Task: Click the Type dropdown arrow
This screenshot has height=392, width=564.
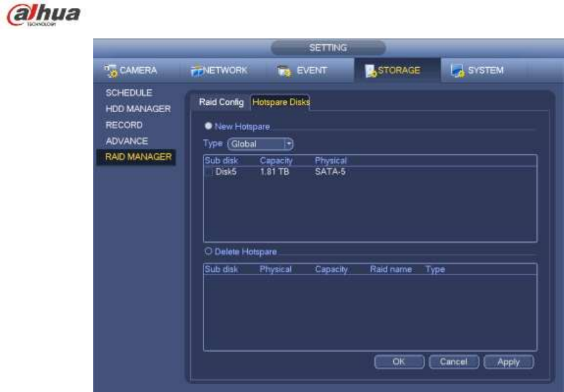Action: pyautogui.click(x=288, y=144)
